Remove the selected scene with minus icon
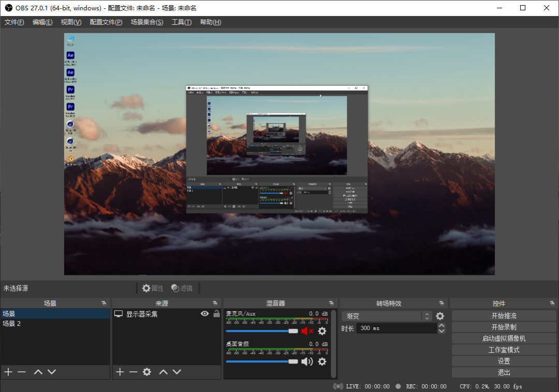The image size is (559, 392). coord(22,372)
